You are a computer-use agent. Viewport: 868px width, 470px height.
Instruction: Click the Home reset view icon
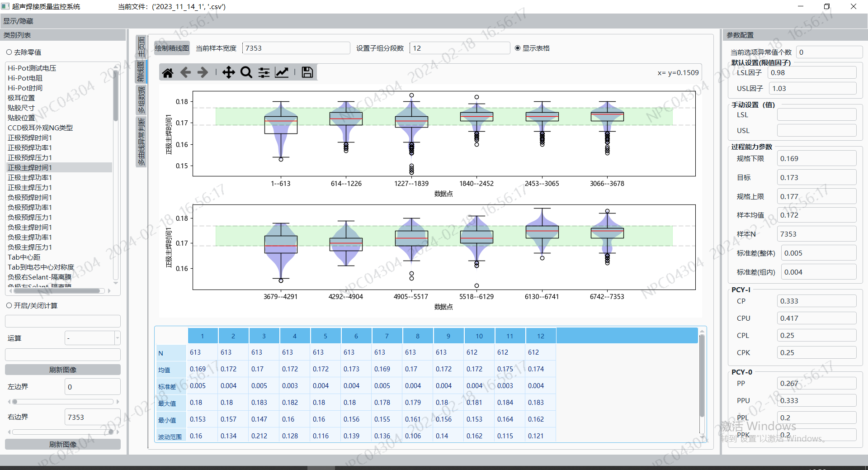coord(168,72)
